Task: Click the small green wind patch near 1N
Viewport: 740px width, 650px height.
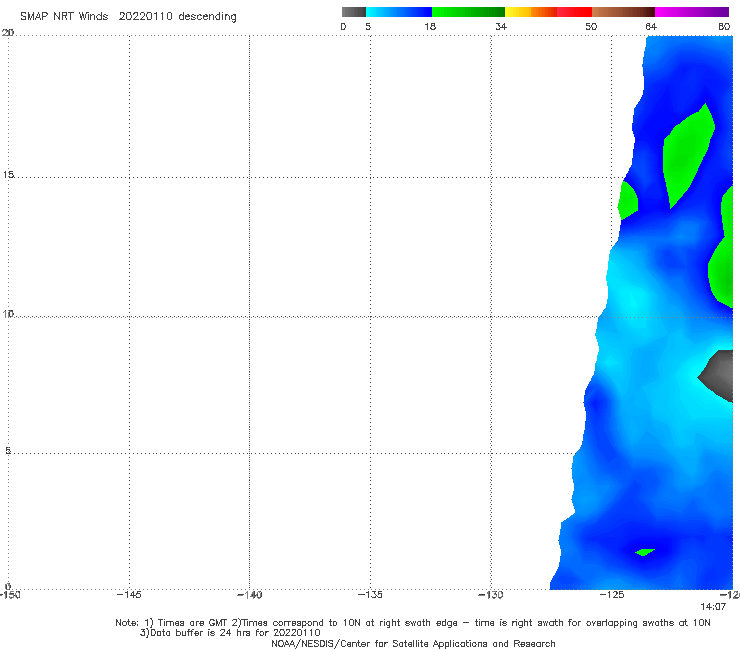Action: point(645,552)
